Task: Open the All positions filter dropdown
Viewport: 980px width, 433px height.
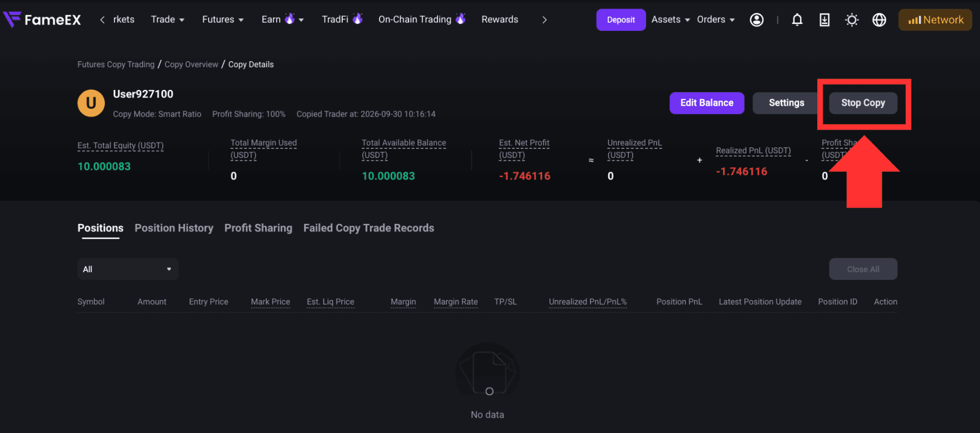Action: pos(128,269)
